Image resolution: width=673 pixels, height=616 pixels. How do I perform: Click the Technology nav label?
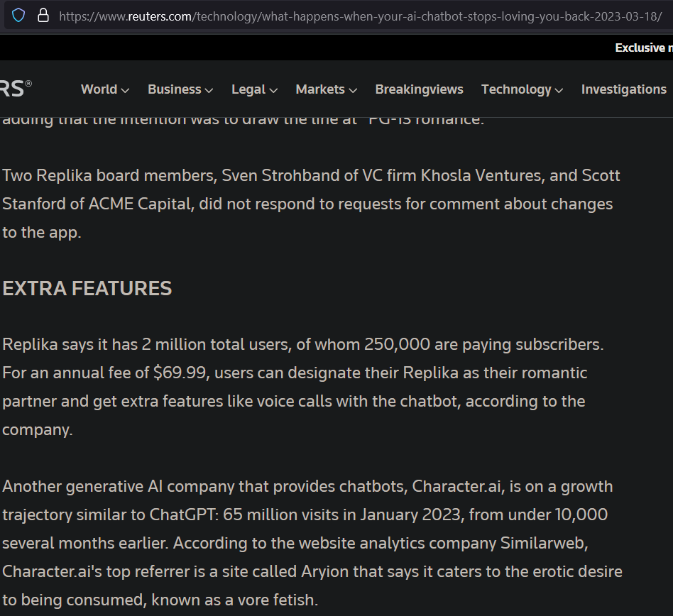pos(516,89)
